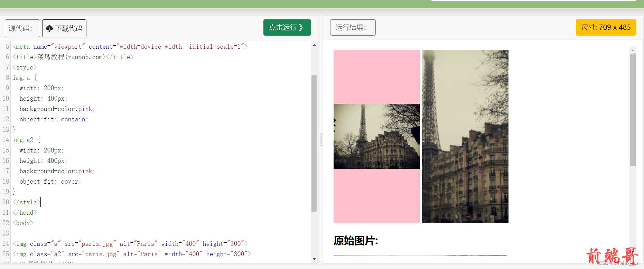The width and height of the screenshot is (644, 269).
Task: Click the closing brace on line 19
Action: 14,192
